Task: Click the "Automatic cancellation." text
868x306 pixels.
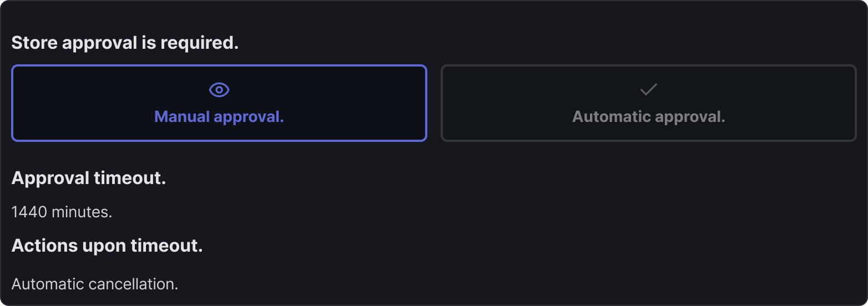Action: [94, 284]
